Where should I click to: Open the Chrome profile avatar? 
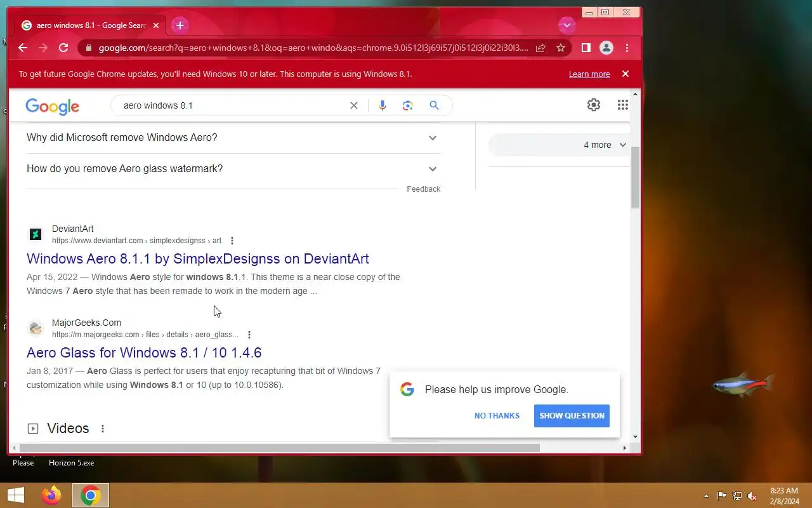(606, 48)
